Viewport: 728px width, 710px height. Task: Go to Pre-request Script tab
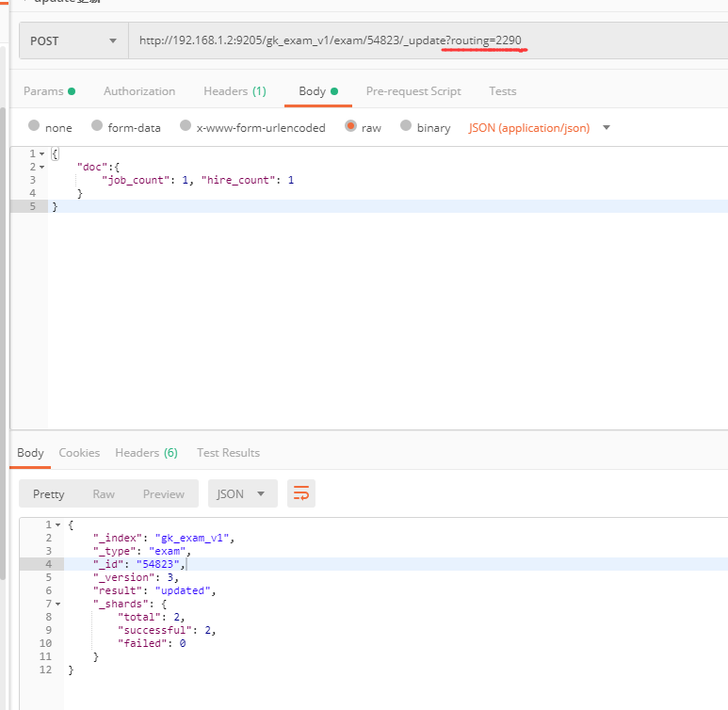(x=413, y=91)
